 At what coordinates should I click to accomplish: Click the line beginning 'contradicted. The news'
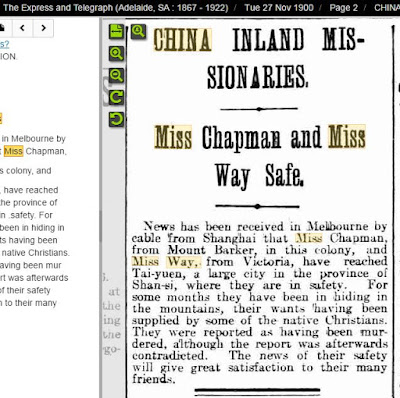click(260, 356)
